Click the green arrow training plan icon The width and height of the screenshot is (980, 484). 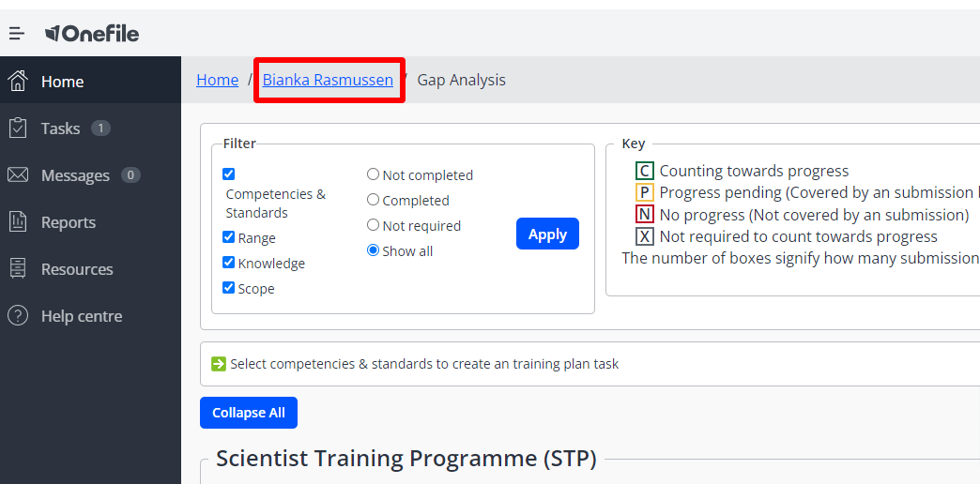(218, 363)
